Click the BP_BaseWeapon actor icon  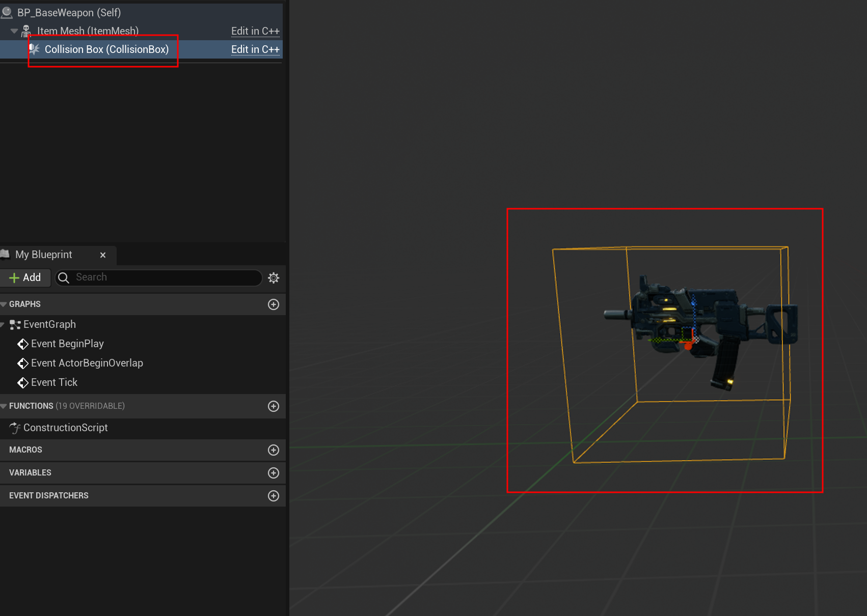pos(7,12)
